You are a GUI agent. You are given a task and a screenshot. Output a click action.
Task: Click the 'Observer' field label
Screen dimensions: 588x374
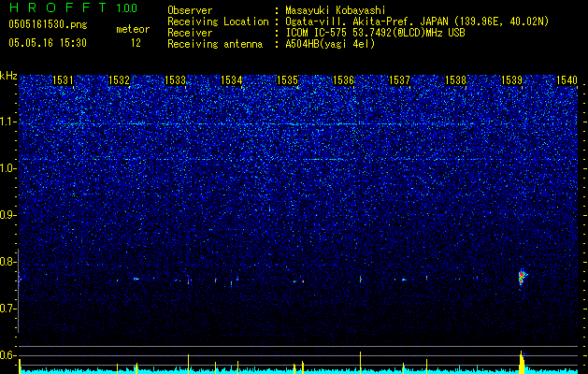(x=190, y=10)
